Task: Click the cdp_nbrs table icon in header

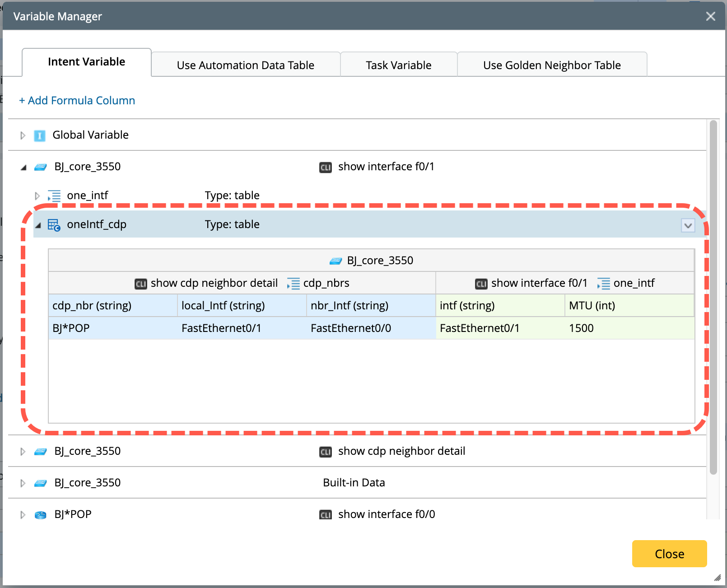Action: pos(294,284)
